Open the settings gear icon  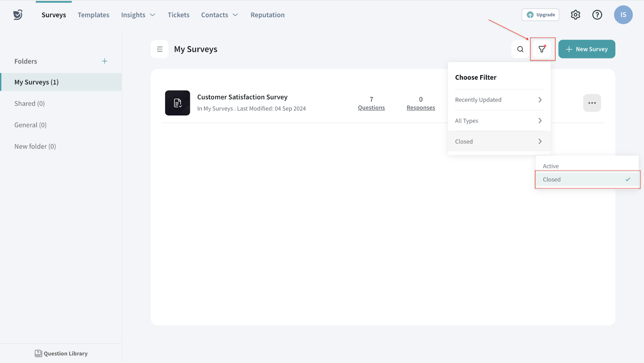coord(575,15)
